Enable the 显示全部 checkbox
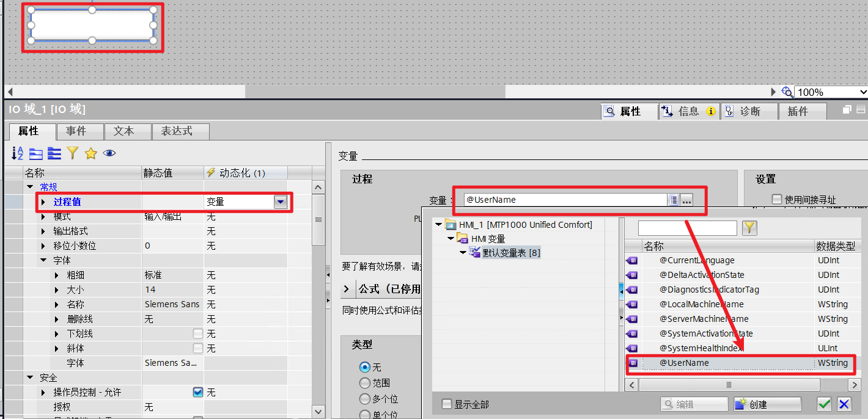Screen dimensions: 868x419 [447, 404]
